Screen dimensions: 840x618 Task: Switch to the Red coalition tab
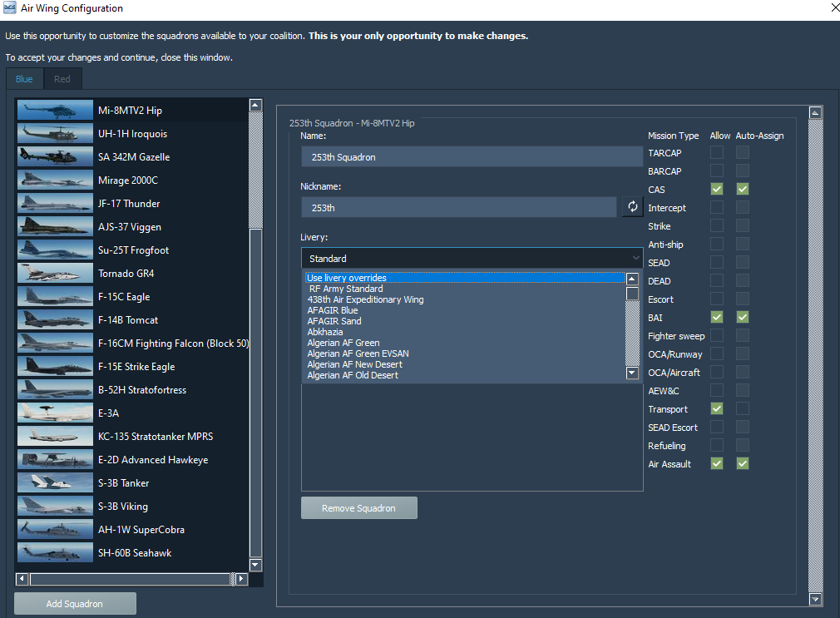click(x=62, y=79)
